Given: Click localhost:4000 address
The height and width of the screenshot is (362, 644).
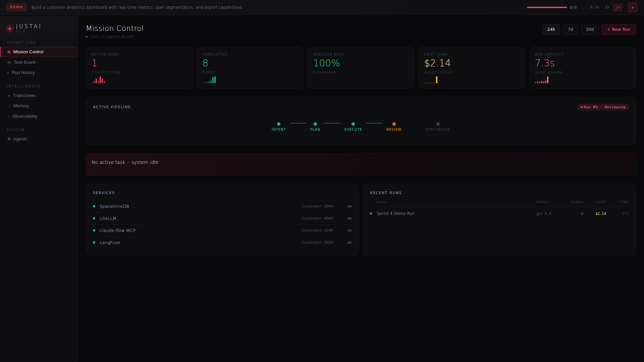Looking at the screenshot, I should point(317,219).
